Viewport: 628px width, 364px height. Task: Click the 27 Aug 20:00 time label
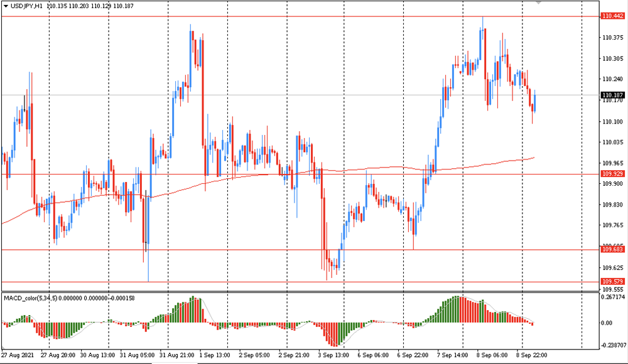58,355
